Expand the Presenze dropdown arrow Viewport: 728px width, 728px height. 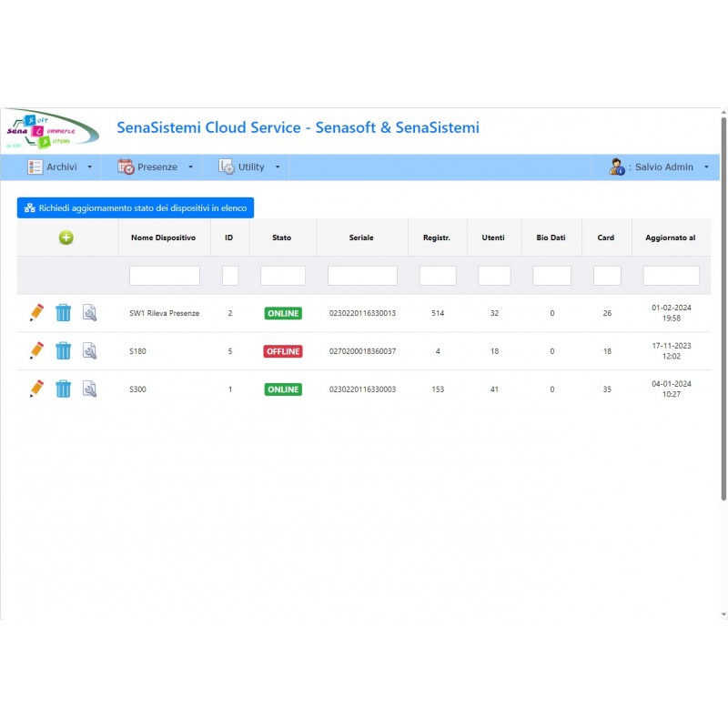click(x=190, y=167)
